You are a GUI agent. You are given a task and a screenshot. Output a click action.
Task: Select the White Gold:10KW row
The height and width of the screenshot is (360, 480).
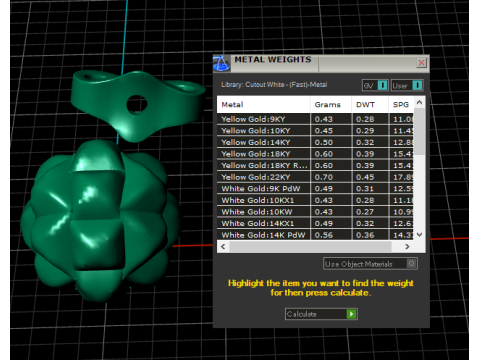(315, 212)
